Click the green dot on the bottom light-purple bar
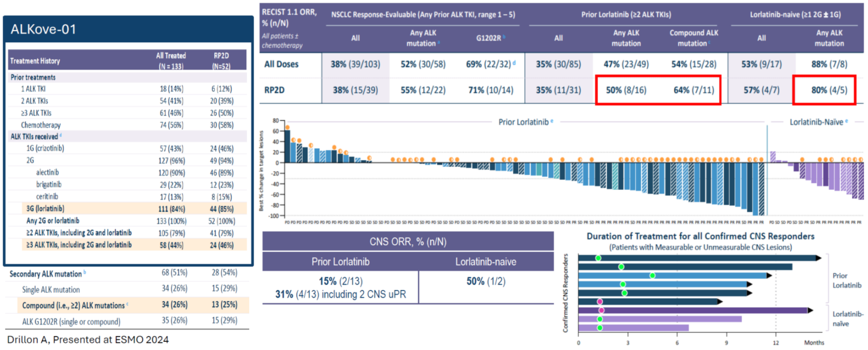868x350 pixels. [x=599, y=328]
